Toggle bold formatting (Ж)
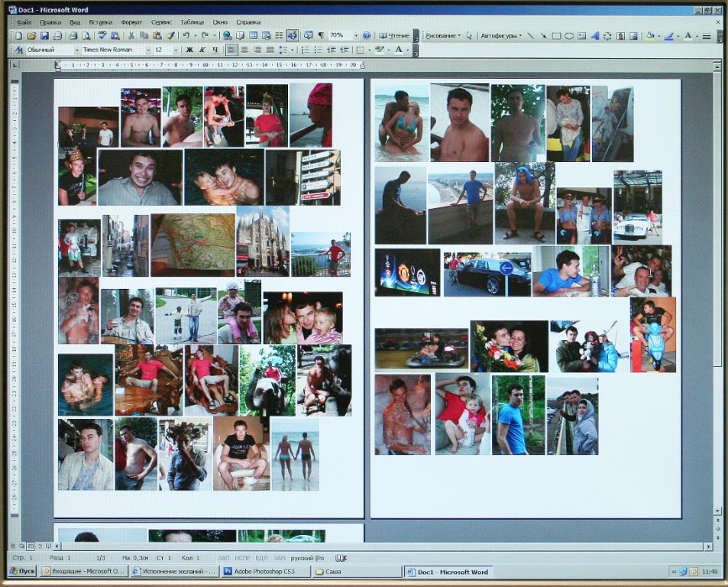 189,50
